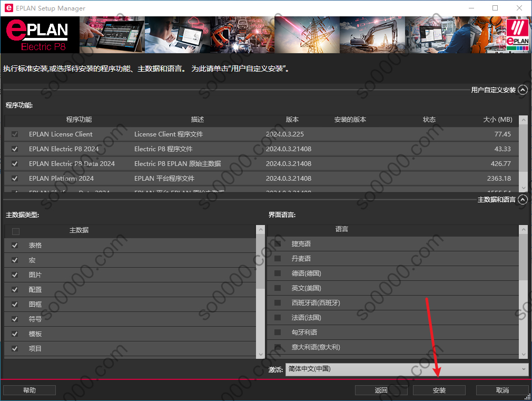Enable the 匈牙利语 language checkbox
Image resolution: width=532 pixels, height=401 pixels.
coord(278,332)
